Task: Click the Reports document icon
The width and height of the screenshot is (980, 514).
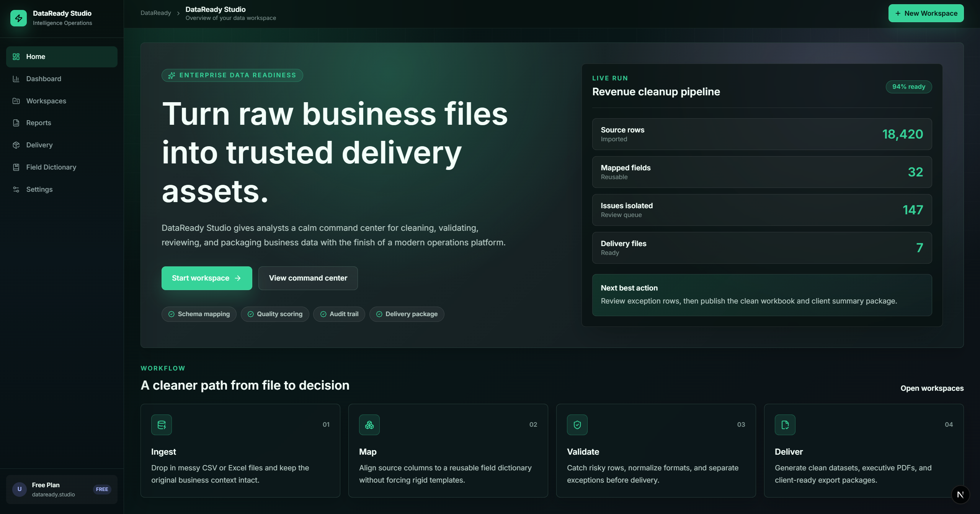Action: [16, 123]
